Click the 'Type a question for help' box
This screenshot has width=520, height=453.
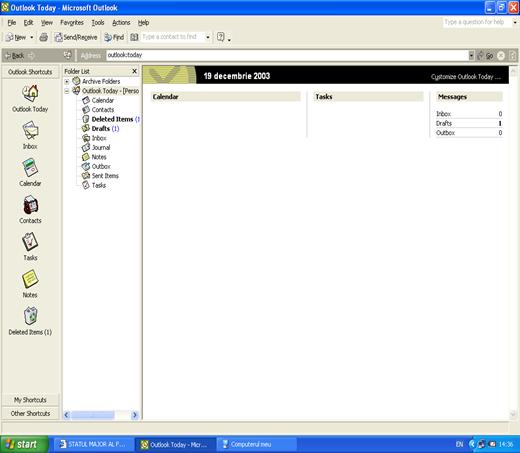(x=477, y=22)
